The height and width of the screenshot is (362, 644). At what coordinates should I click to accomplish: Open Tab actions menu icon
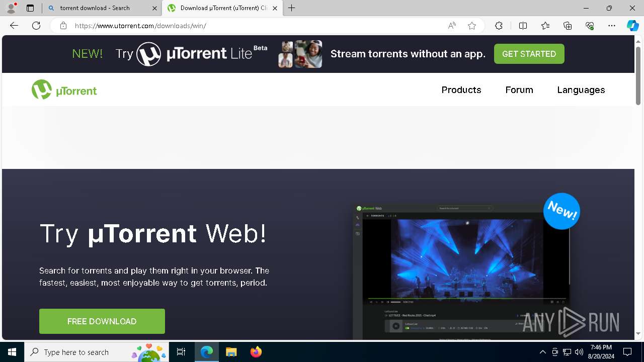30,8
